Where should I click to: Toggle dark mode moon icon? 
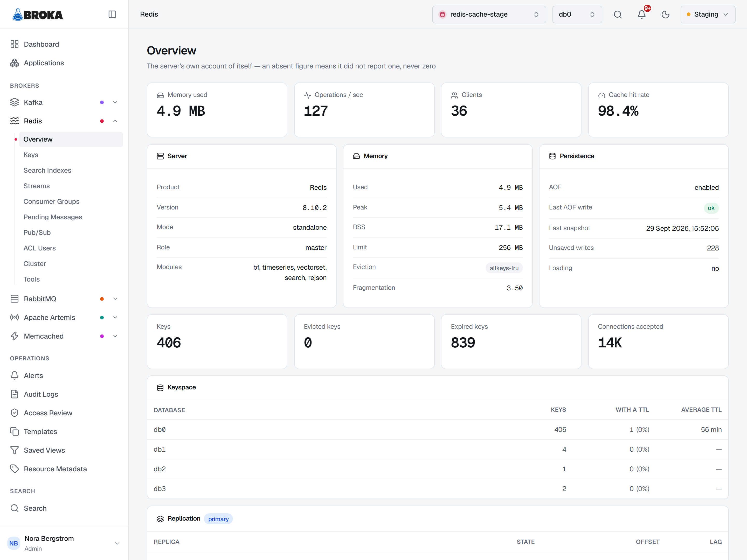pos(665,15)
